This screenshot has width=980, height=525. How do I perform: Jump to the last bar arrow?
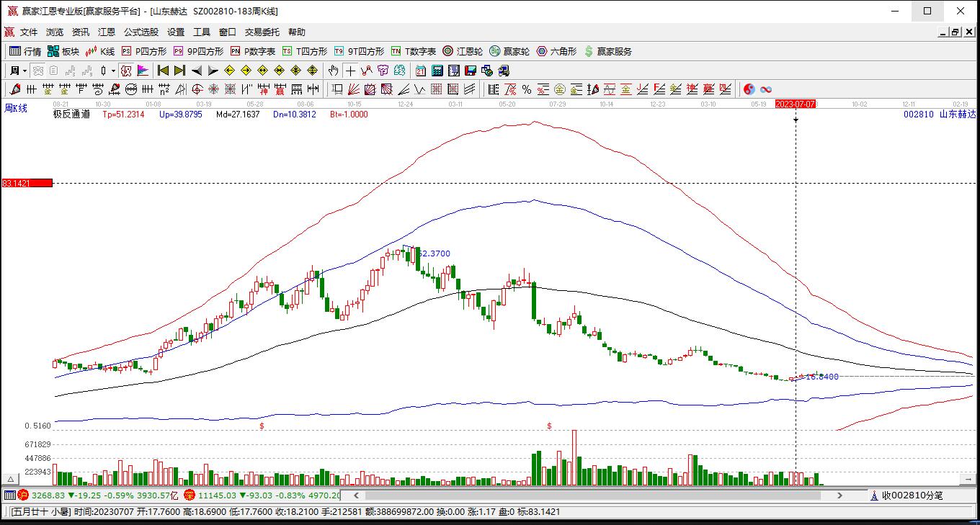point(180,71)
